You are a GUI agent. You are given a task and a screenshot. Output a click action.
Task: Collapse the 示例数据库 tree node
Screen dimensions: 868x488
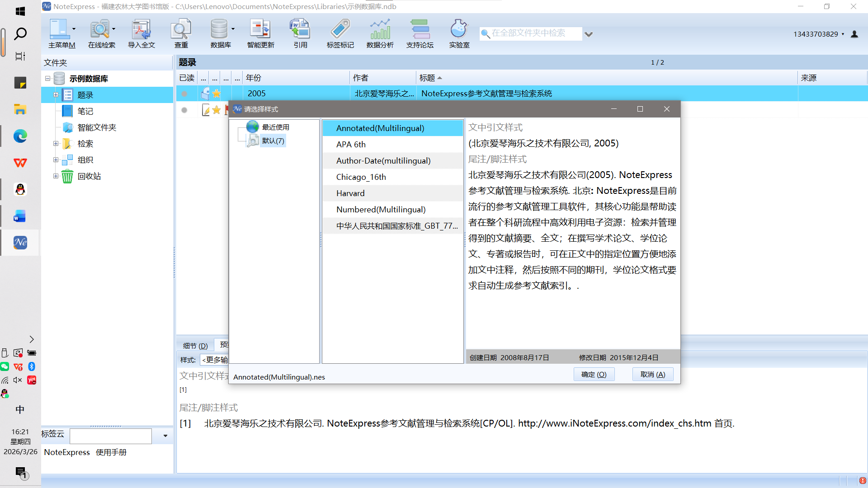(47, 79)
